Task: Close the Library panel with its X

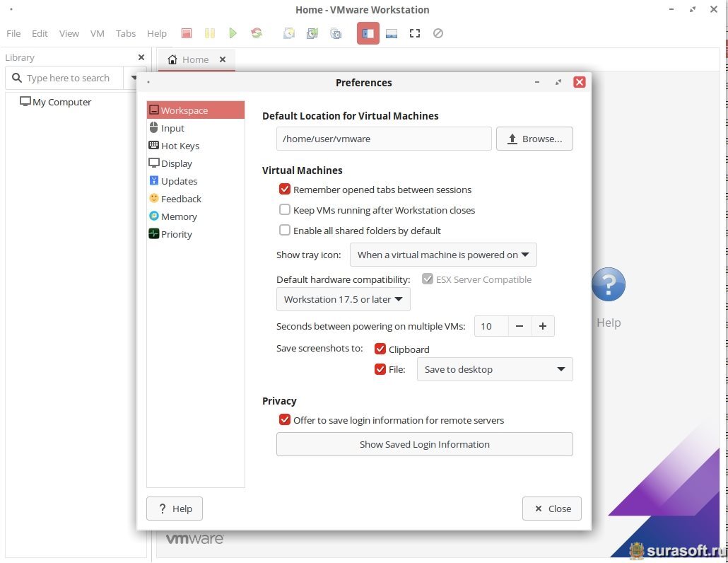Action: [141, 57]
